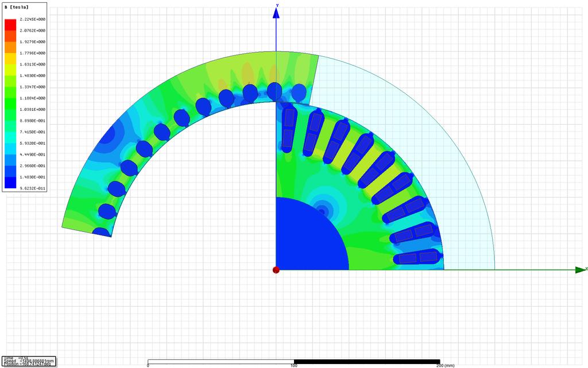Select the legend value 1.6313E+000
Screen dimensions: 588x368
pyautogui.click(x=33, y=64)
